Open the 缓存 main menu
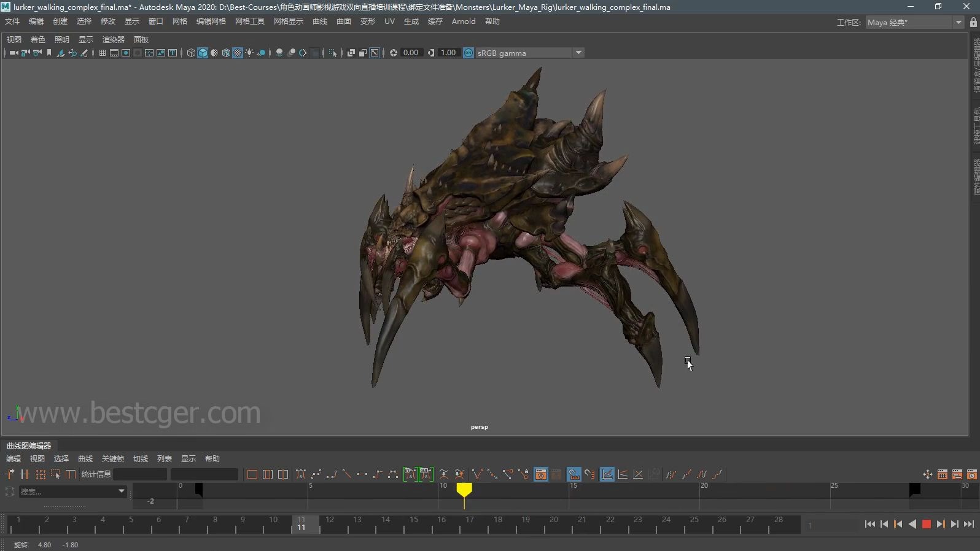980x551 pixels. pos(435,21)
